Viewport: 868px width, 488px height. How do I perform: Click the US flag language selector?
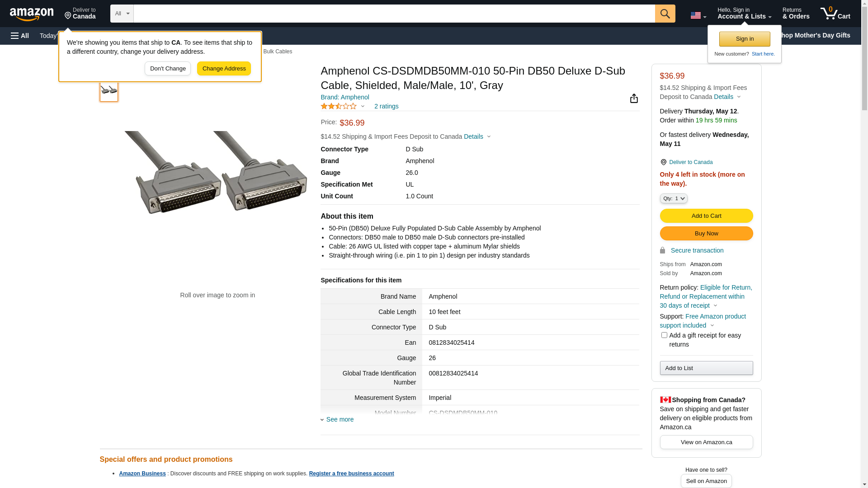[x=698, y=15]
